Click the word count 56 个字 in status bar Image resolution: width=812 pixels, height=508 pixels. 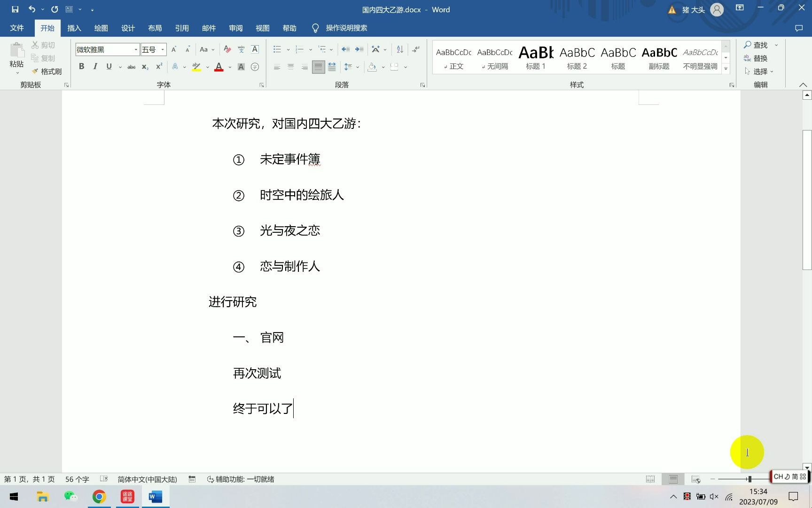coord(76,479)
